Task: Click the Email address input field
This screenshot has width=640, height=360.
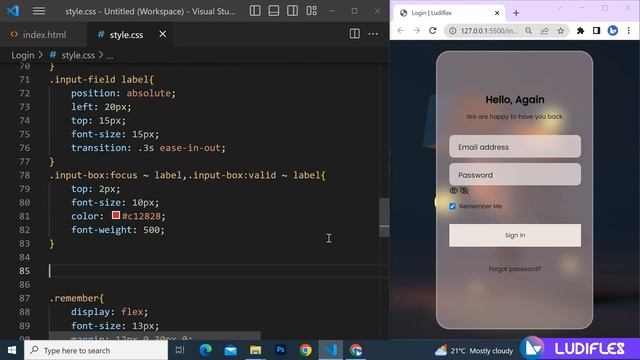Action: coord(515,147)
